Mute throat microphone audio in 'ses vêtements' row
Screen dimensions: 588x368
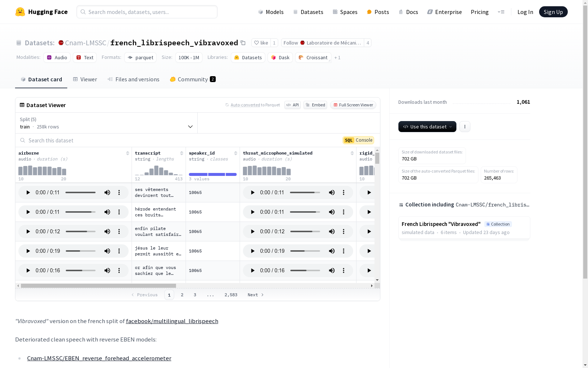(x=332, y=192)
